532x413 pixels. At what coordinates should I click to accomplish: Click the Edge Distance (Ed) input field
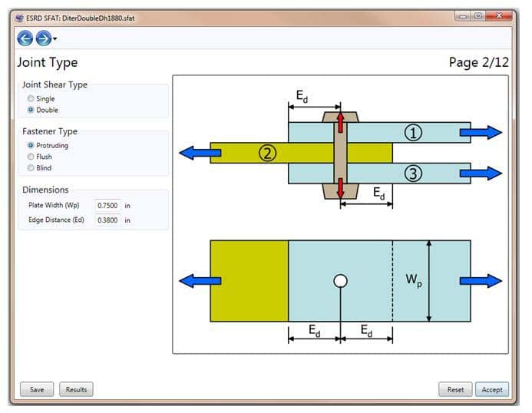pos(107,220)
